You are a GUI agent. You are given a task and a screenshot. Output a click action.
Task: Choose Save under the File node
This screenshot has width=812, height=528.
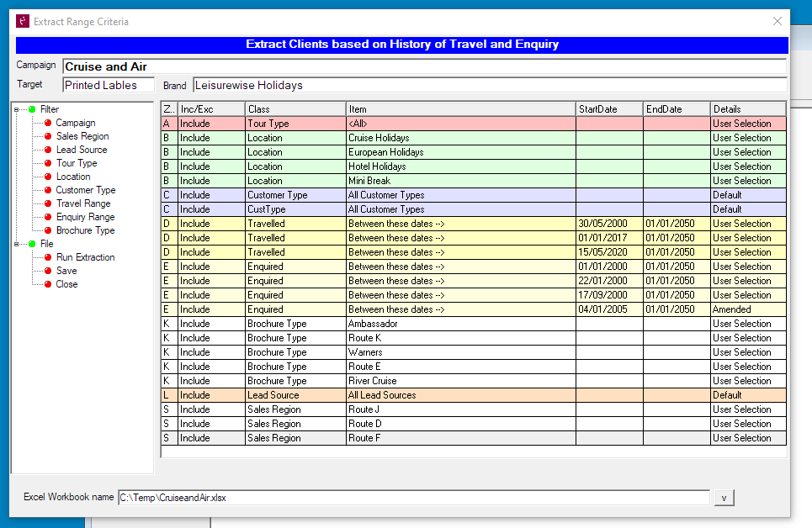(66, 271)
